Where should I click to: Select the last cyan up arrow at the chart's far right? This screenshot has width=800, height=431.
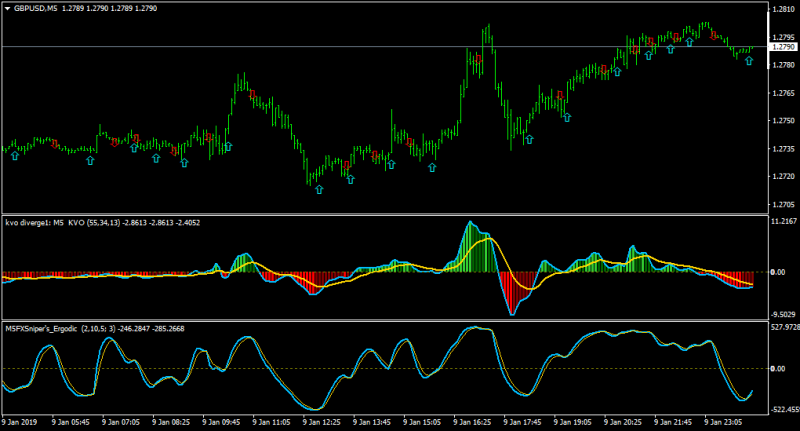coord(748,61)
